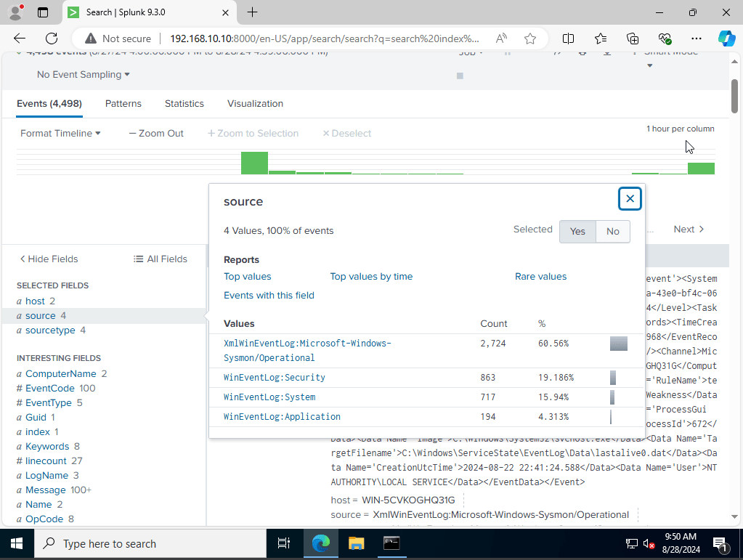The height and width of the screenshot is (560, 743).
Task: Click the muted volume tray icon
Action: [649, 544]
